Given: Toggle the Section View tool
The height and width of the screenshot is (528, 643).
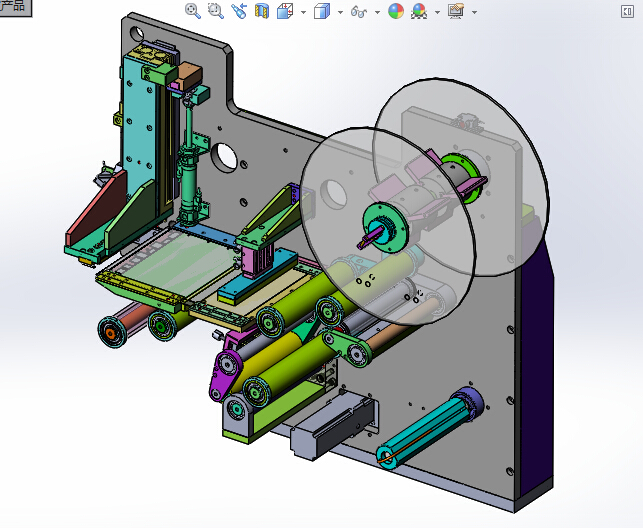Looking at the screenshot, I should [x=262, y=11].
